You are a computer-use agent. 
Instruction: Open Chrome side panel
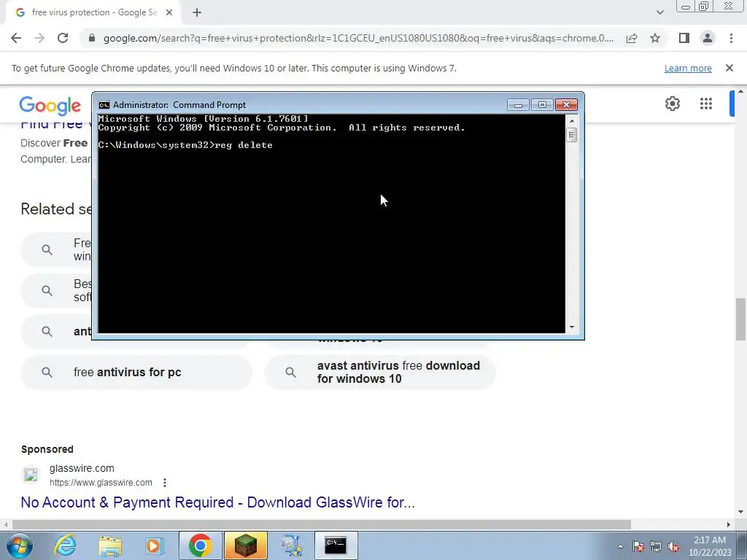tap(684, 38)
